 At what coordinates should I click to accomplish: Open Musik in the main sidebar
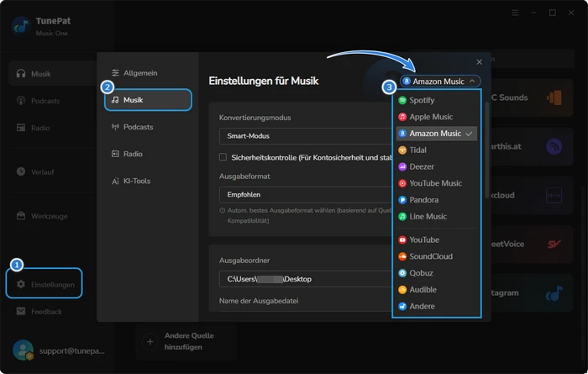[52, 73]
